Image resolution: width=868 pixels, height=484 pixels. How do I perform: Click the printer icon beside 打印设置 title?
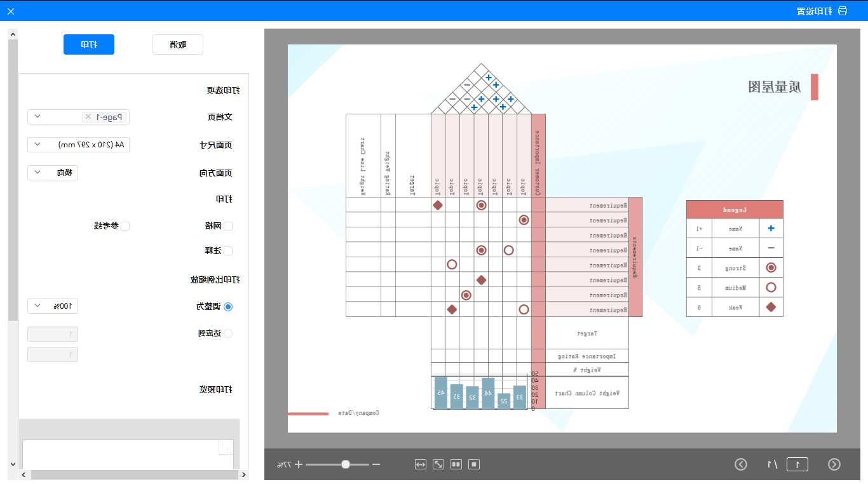click(843, 11)
